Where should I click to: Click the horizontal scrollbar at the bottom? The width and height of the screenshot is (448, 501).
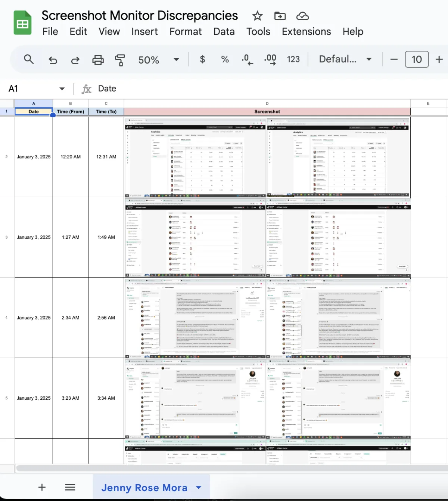(x=231, y=468)
